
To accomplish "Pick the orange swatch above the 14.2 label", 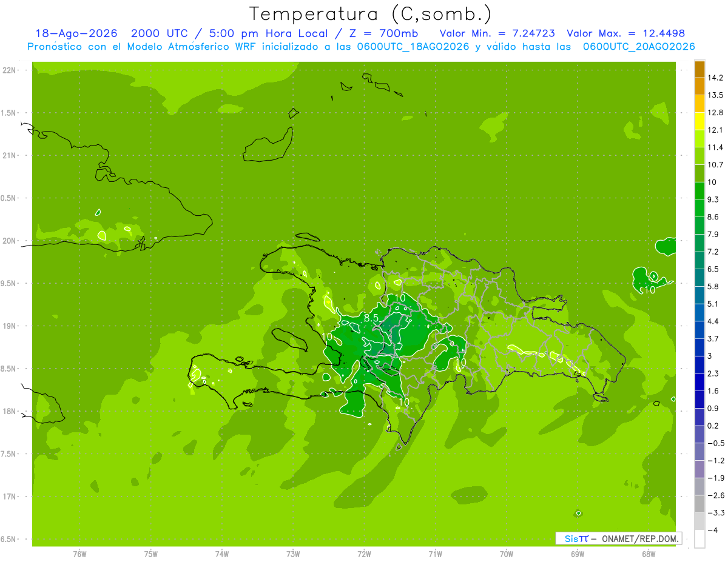I will pos(699,70).
